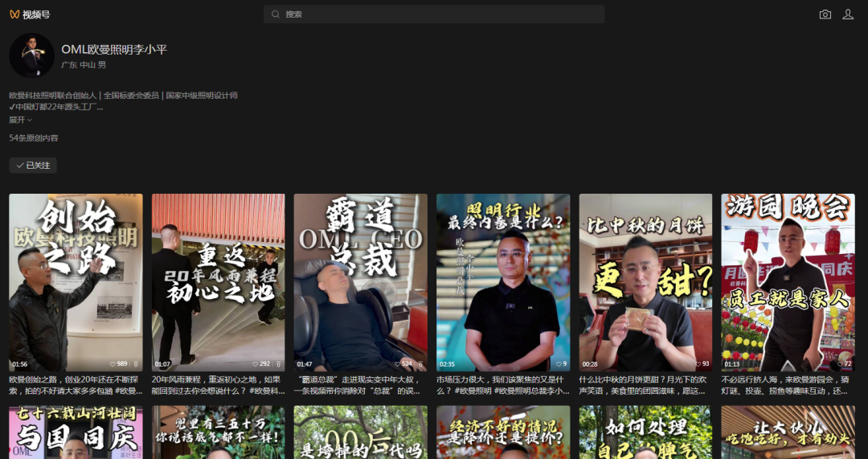The height and width of the screenshot is (459, 868).
Task: Open the 游园晚会 video thumbnail
Action: pyautogui.click(x=788, y=281)
